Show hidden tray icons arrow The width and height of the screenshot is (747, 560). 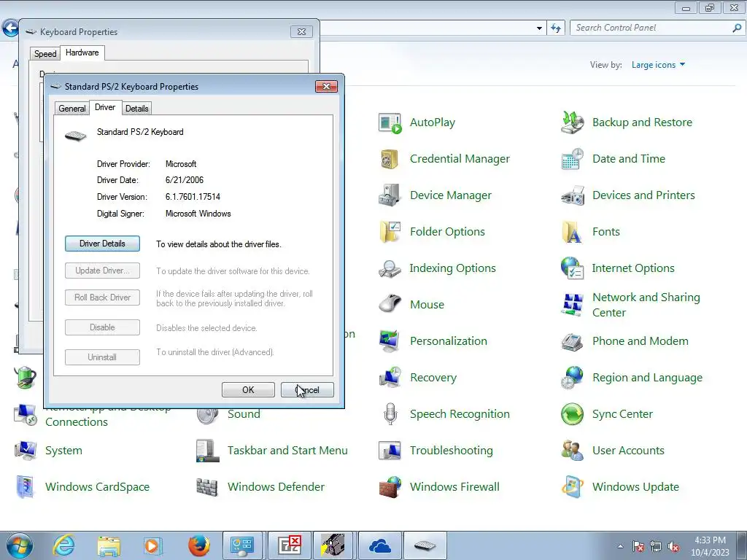point(620,547)
